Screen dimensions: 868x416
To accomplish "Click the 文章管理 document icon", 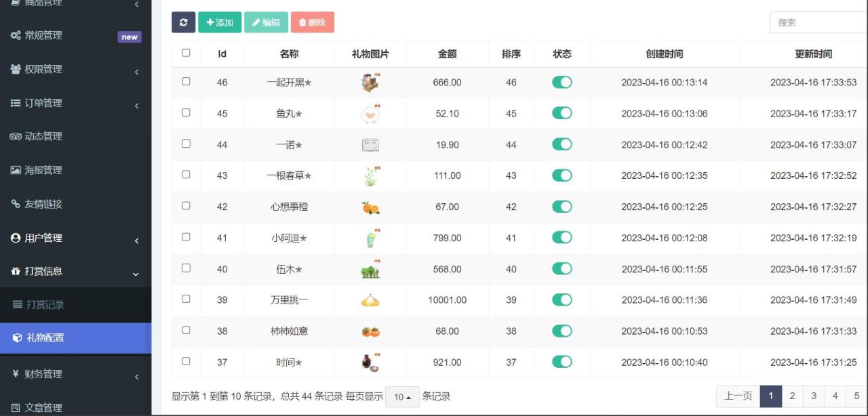I will [x=15, y=407].
